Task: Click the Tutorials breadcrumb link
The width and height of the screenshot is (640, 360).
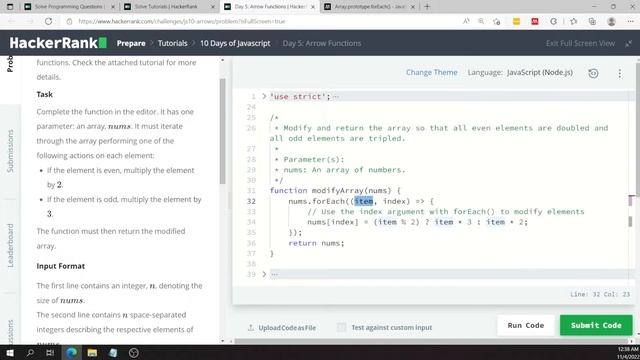Action: [x=173, y=43]
